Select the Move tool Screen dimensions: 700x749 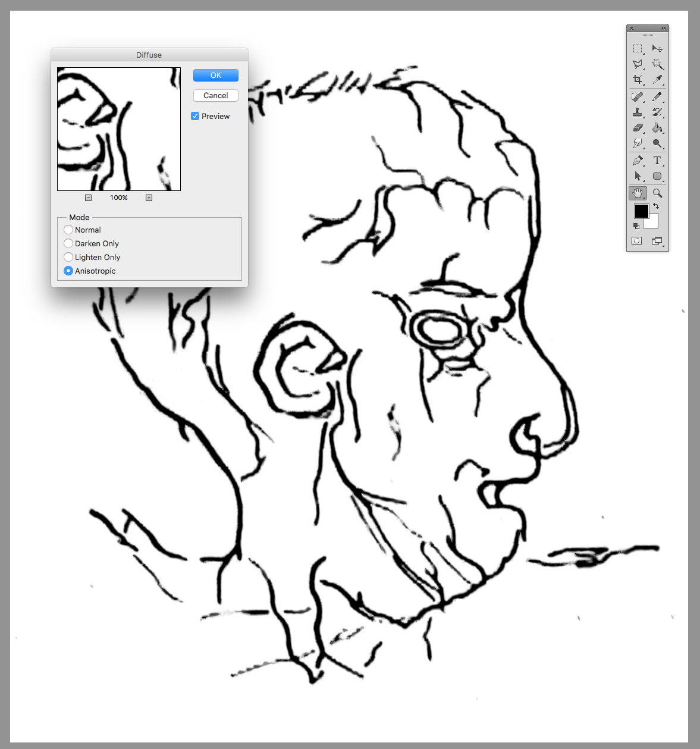click(657, 49)
